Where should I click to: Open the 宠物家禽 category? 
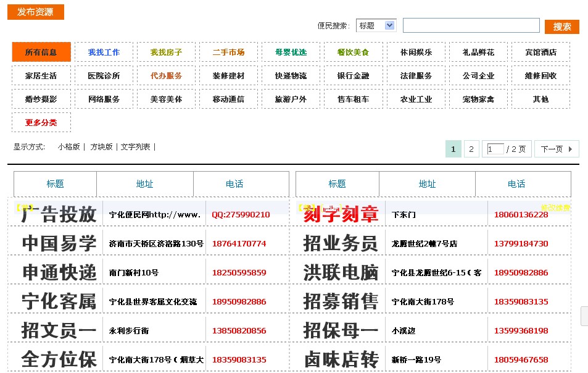click(x=478, y=99)
